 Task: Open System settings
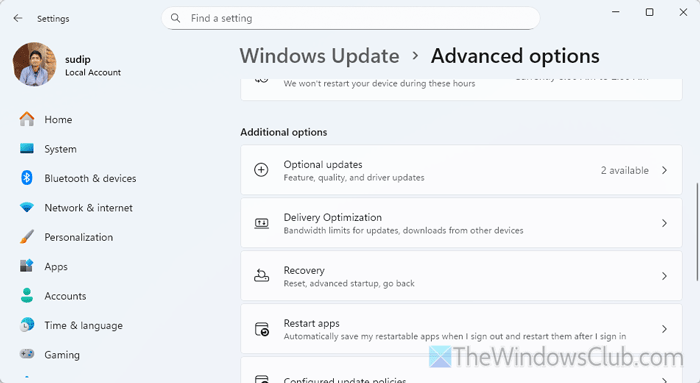coord(60,149)
